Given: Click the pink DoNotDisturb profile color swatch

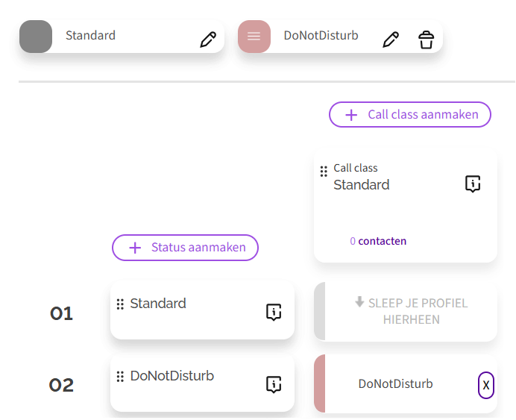Looking at the screenshot, I should pos(254,36).
